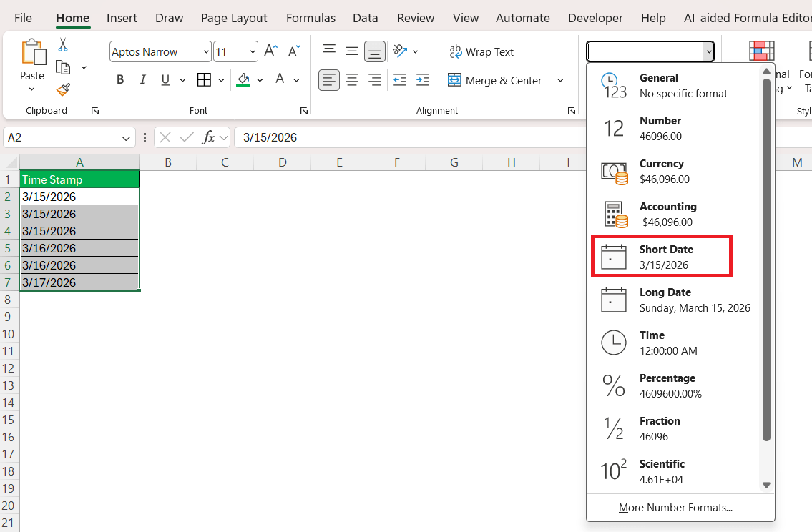The height and width of the screenshot is (532, 812).
Task: Click inside the Name Box showing A2
Action: pyautogui.click(x=61, y=137)
